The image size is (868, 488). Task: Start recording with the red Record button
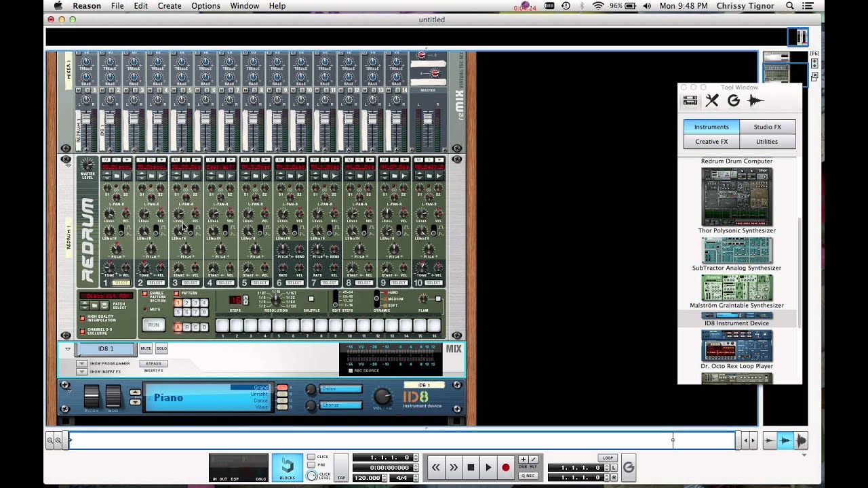coord(505,468)
